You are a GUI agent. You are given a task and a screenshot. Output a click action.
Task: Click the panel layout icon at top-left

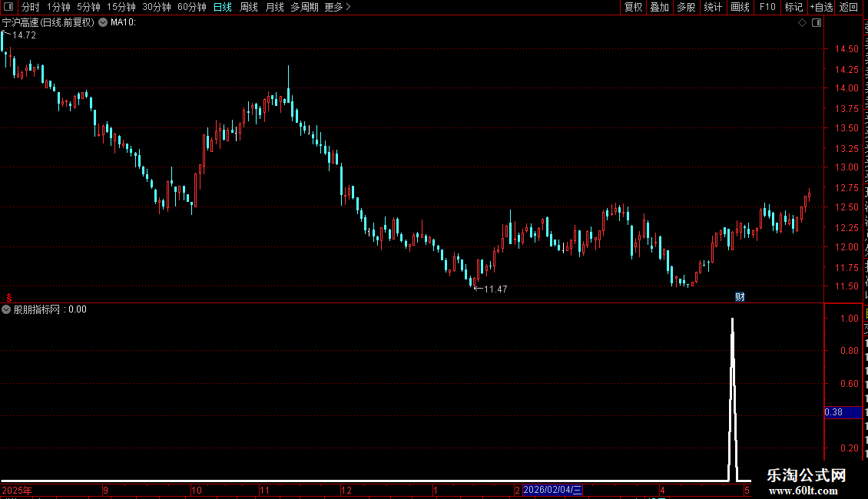pos(8,7)
